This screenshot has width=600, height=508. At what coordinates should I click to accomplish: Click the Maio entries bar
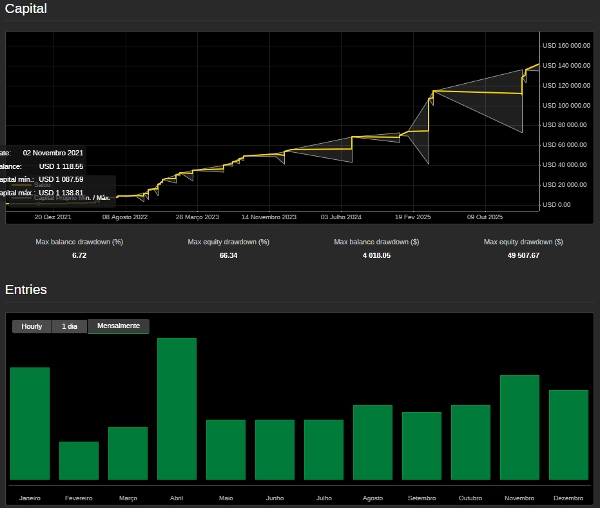pos(226,450)
